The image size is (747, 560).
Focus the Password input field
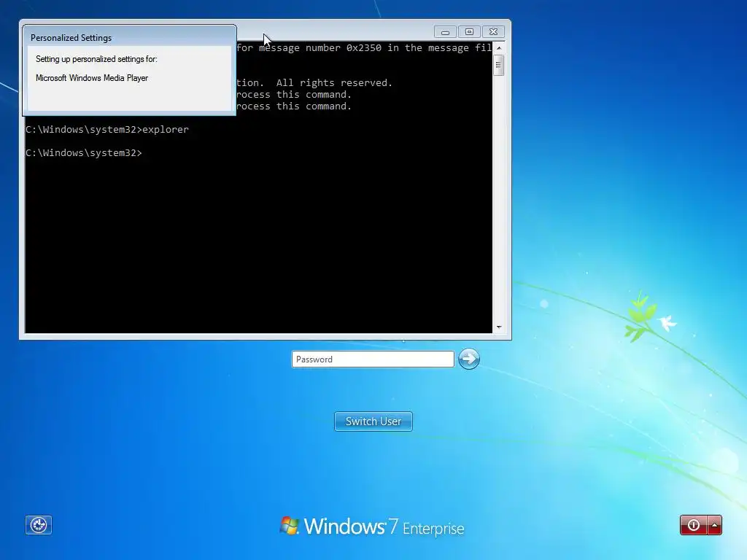373,359
